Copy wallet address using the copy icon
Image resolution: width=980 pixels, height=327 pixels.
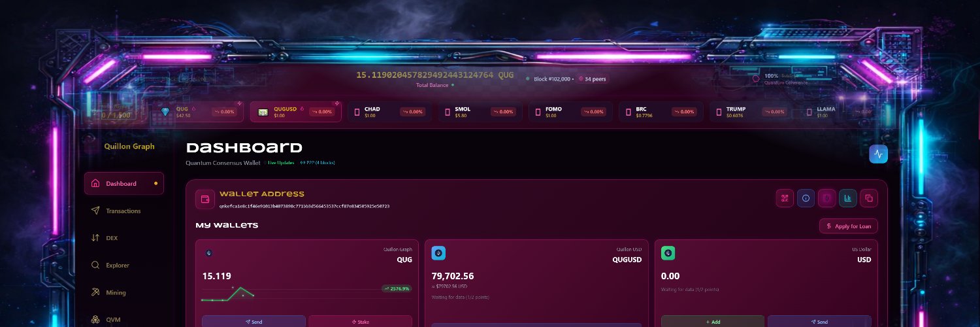click(x=869, y=198)
